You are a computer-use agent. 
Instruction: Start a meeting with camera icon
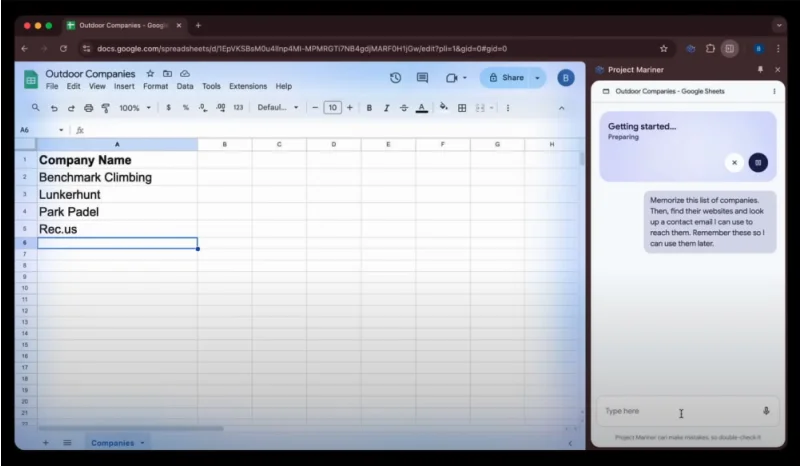point(451,78)
